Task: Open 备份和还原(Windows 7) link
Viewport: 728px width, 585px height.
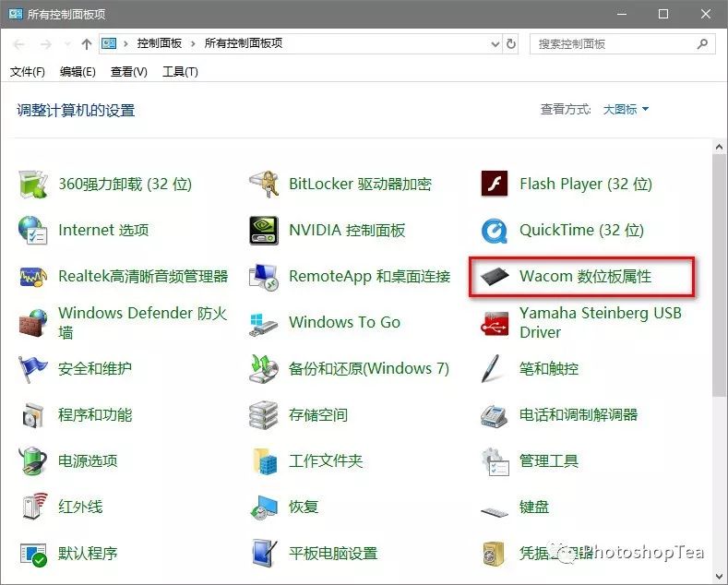Action: [x=369, y=369]
